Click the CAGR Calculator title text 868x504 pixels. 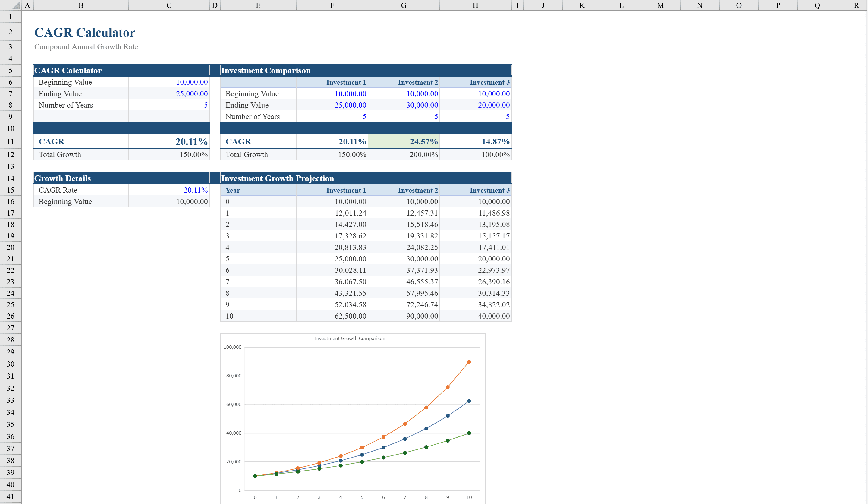(x=84, y=32)
